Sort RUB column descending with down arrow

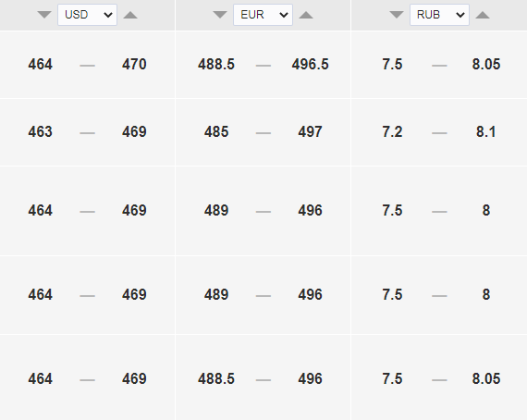[397, 15]
